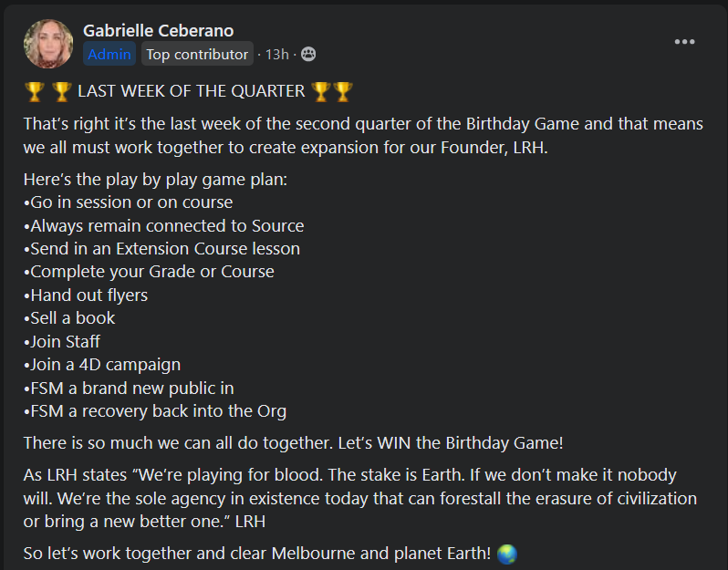Click the blue Admin badge
The image size is (728, 570).
(x=109, y=55)
